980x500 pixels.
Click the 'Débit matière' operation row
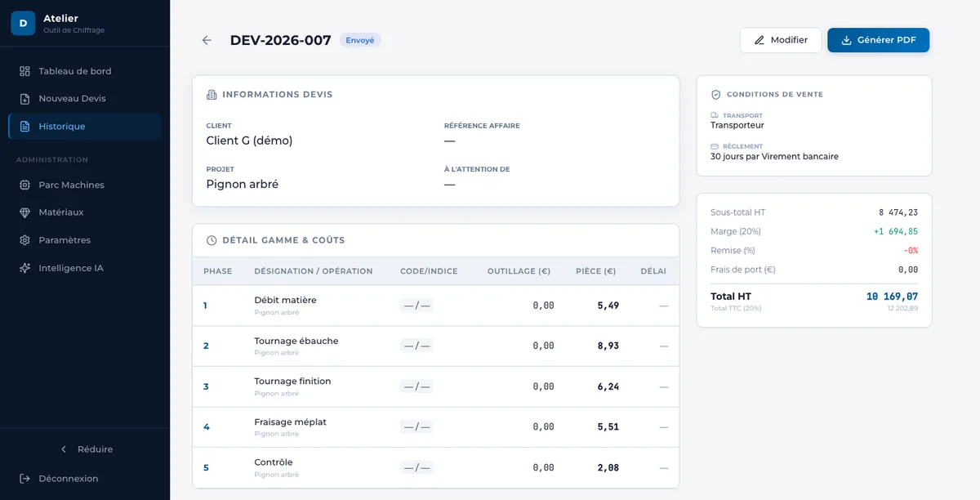(x=435, y=306)
